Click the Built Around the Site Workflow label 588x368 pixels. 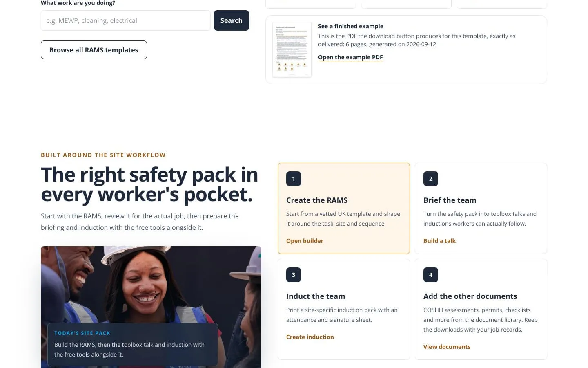pos(103,155)
